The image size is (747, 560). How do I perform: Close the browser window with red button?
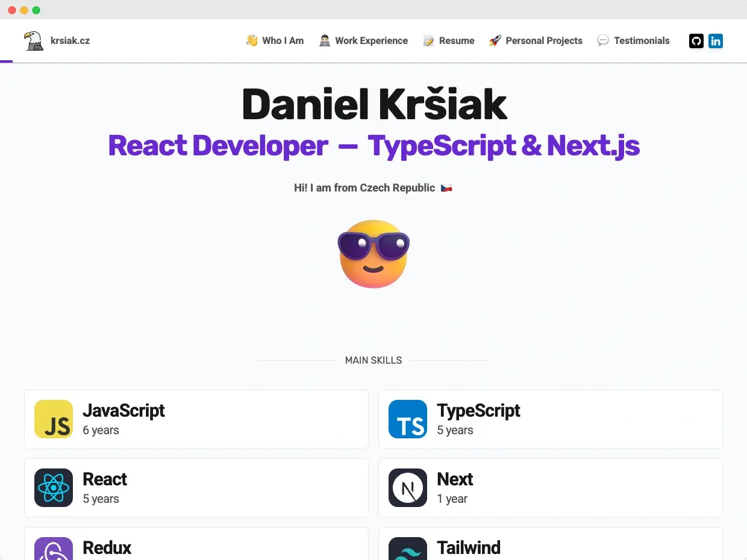tap(12, 10)
